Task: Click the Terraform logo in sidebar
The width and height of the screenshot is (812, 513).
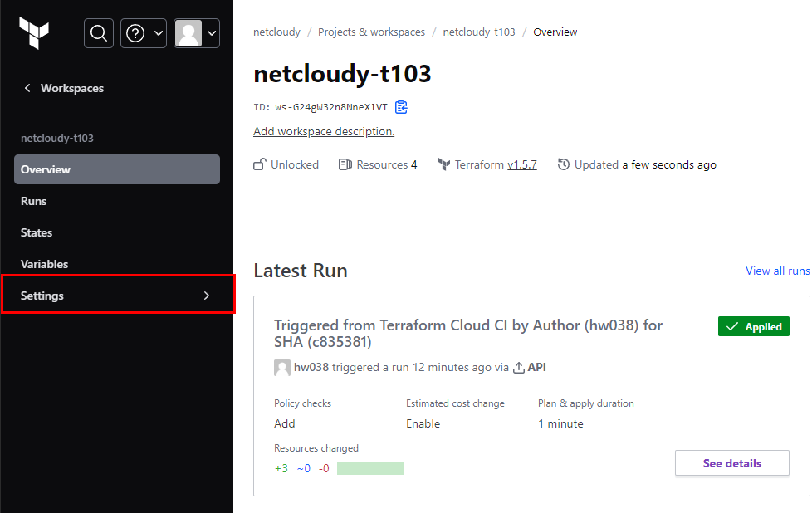Action: [34, 32]
